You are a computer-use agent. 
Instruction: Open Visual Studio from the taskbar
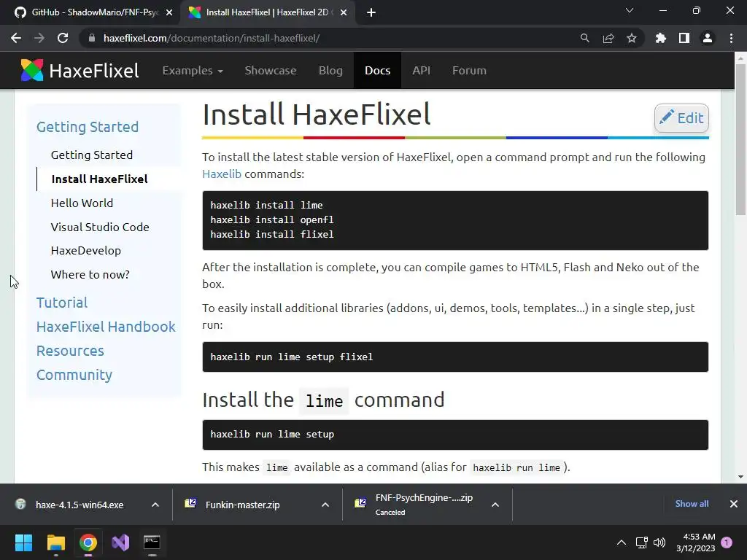click(x=120, y=542)
